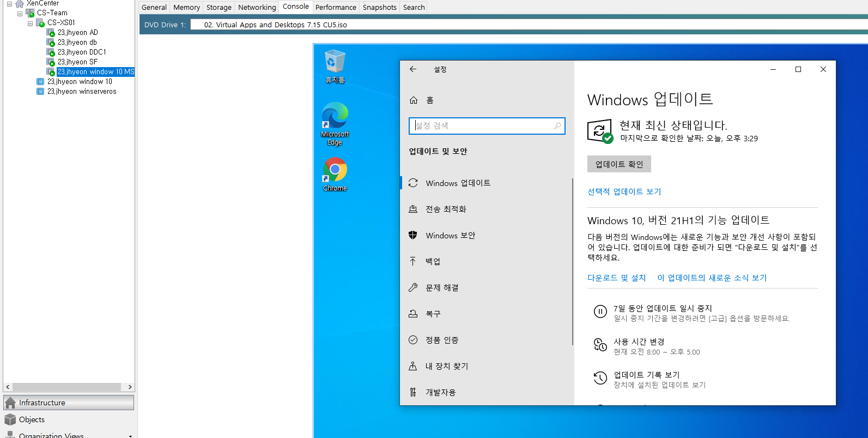Select 23.jhyeon DDC1 VM in tree
This screenshot has width=868, height=438.
tap(82, 52)
